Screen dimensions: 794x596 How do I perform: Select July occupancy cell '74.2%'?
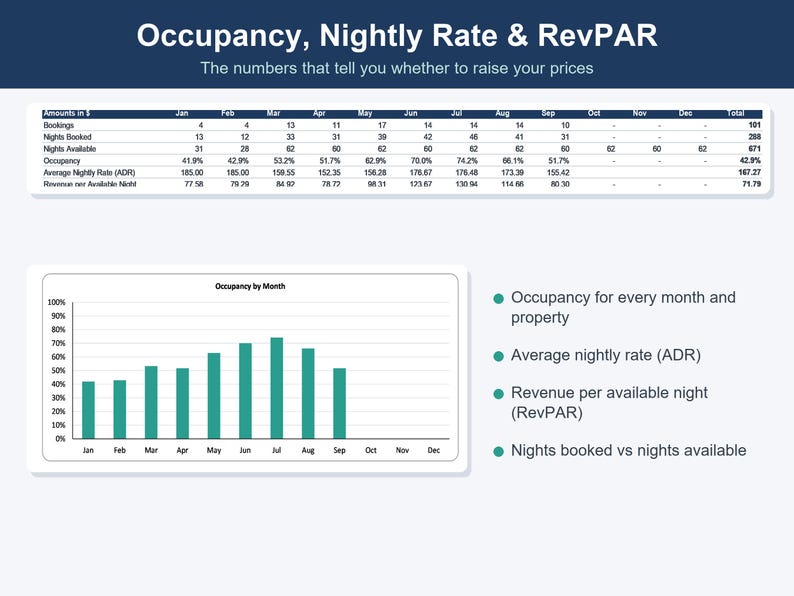(467, 161)
